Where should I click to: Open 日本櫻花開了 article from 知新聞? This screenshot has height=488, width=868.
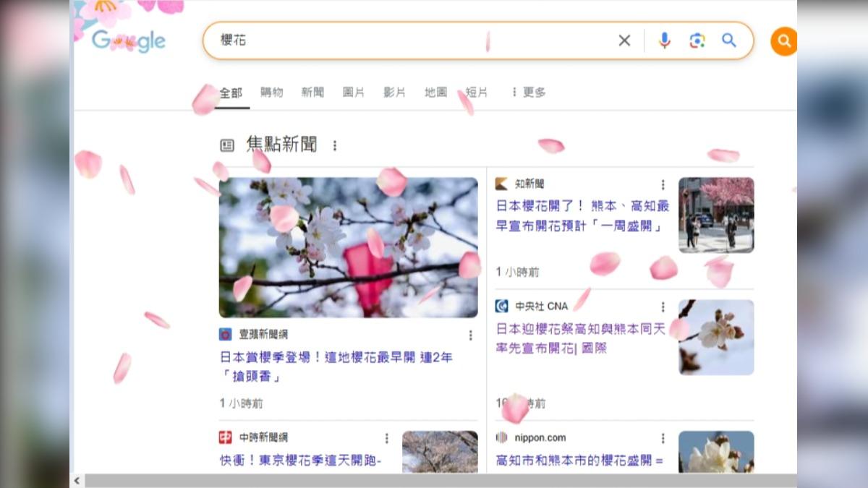pyautogui.click(x=582, y=216)
